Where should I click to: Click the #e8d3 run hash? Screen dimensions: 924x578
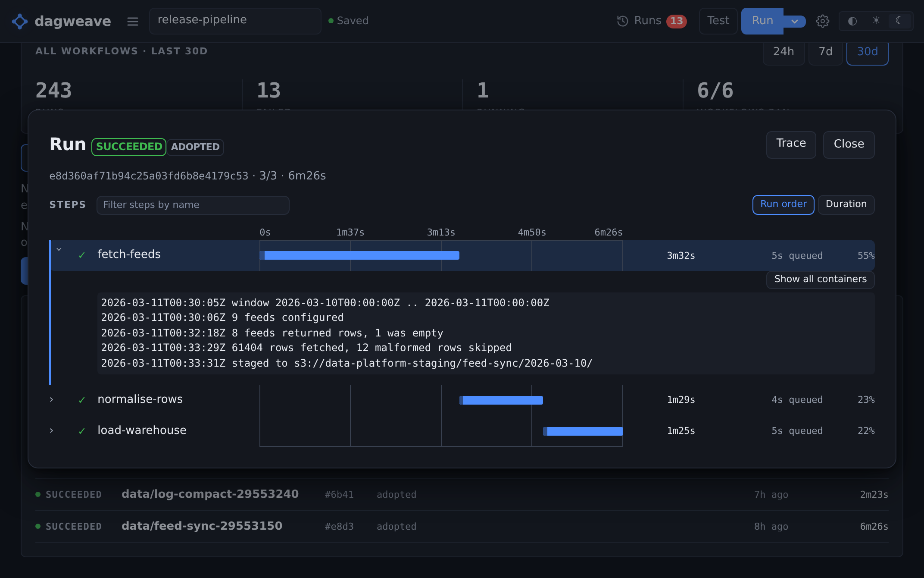point(339,527)
